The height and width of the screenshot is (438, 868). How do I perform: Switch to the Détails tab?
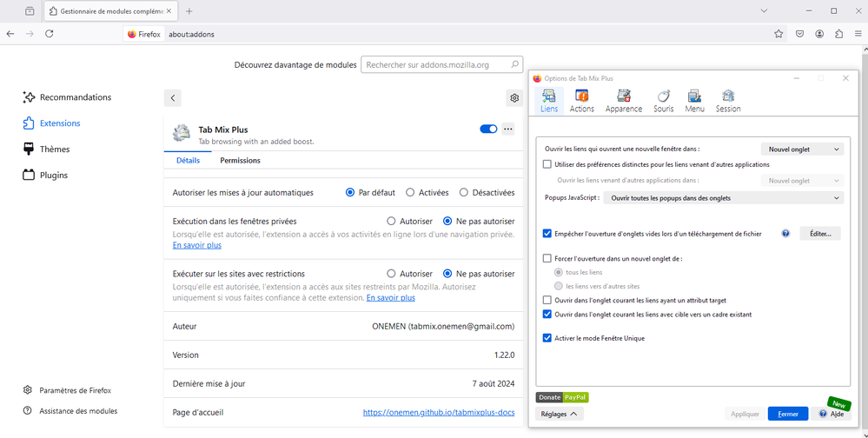pyautogui.click(x=189, y=160)
